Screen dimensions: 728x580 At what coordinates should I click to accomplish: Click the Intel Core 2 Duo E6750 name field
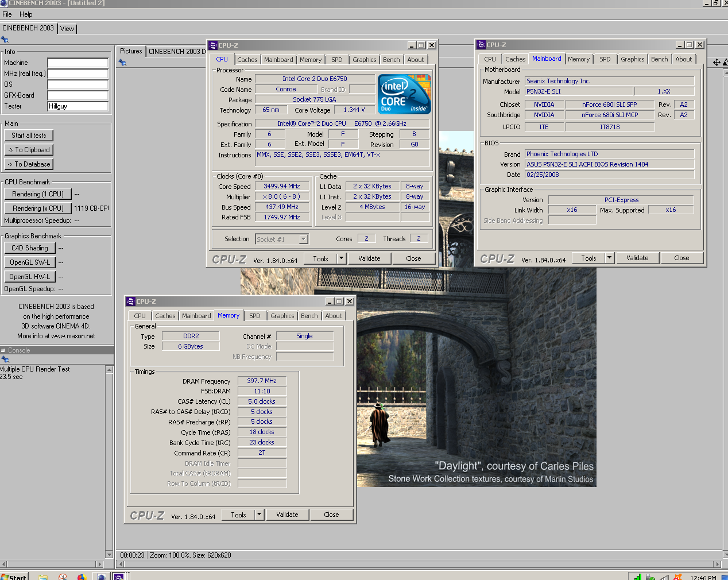(x=315, y=79)
